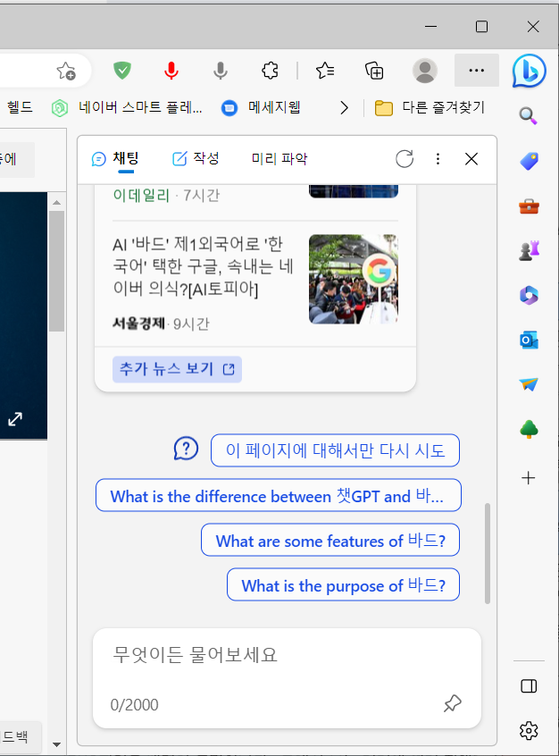Open the Outlook sidebar icon

529,340
